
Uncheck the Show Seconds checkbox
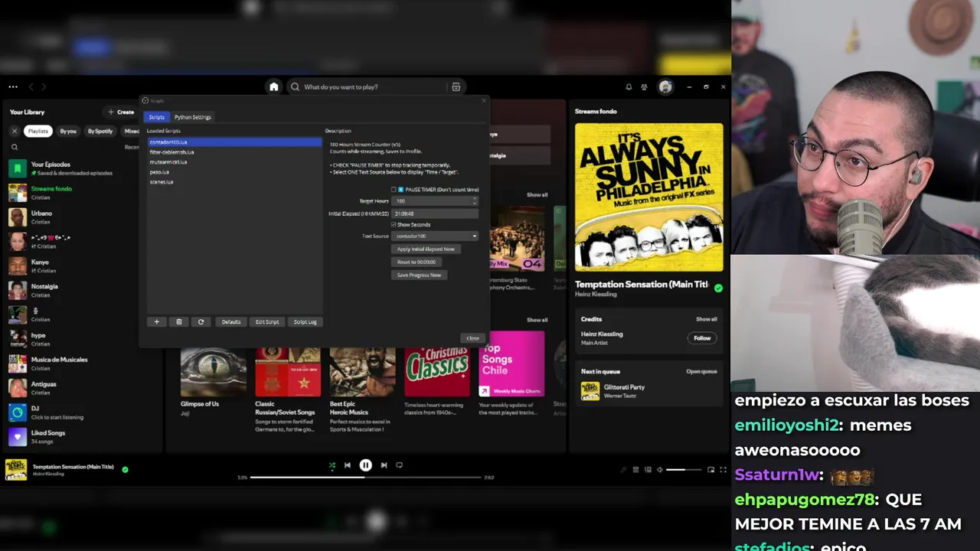click(x=394, y=224)
